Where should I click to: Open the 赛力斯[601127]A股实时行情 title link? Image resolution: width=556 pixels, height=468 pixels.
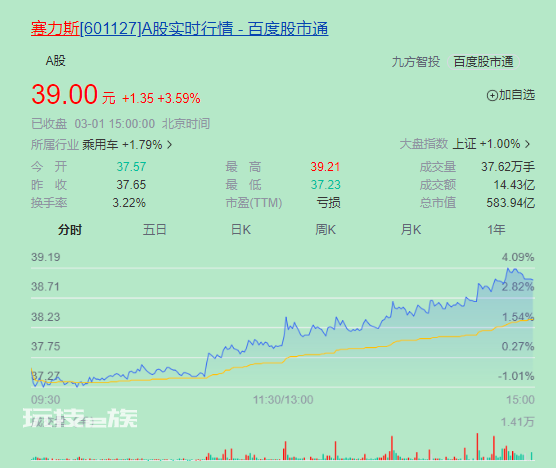point(179,29)
